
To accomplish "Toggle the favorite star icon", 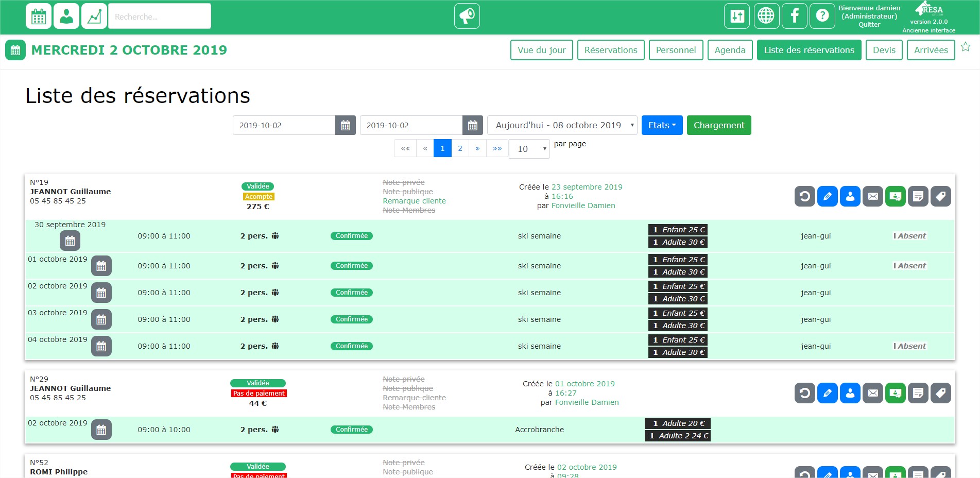I will point(966,47).
